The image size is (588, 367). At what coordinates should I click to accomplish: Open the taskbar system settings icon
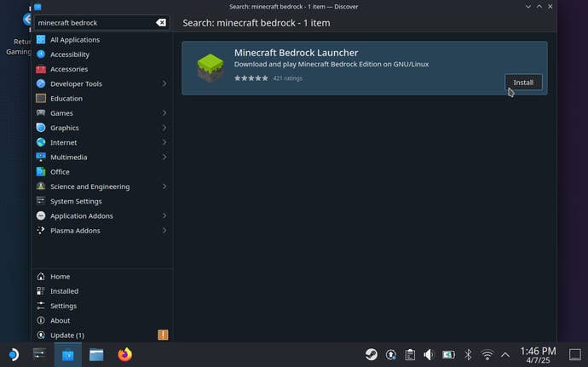tap(39, 354)
